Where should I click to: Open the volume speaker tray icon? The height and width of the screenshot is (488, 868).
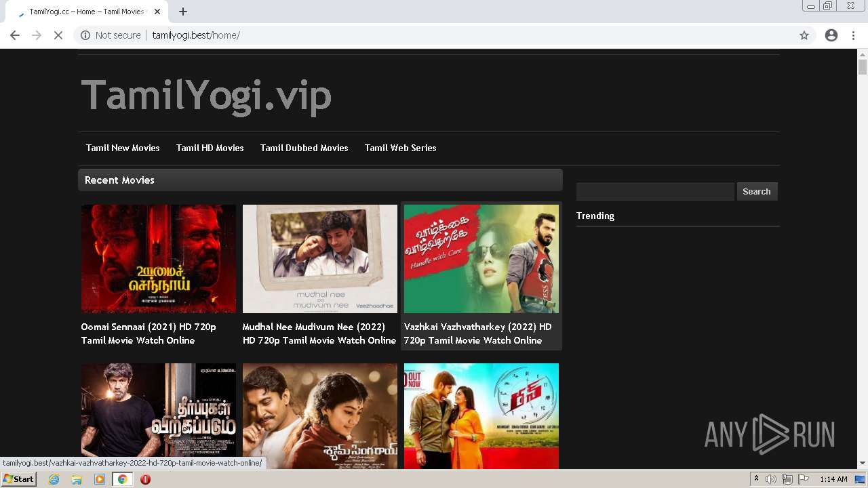pyautogui.click(x=771, y=479)
